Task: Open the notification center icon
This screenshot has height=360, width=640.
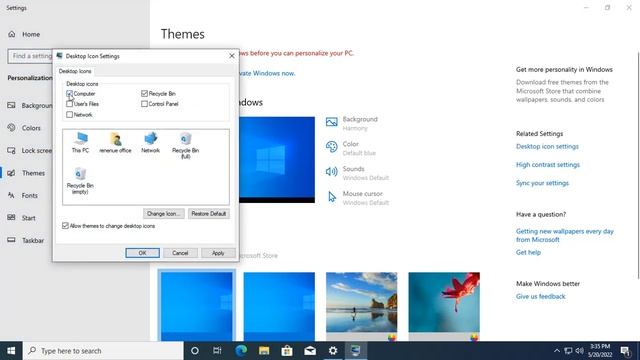Action: [625, 351]
